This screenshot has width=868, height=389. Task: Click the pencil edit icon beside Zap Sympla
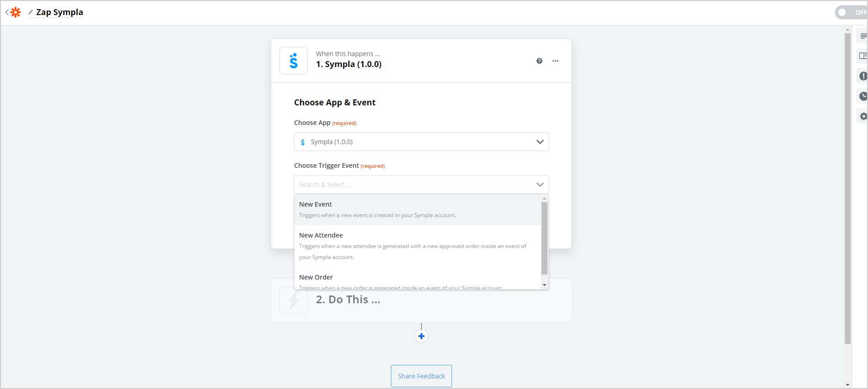(x=31, y=12)
